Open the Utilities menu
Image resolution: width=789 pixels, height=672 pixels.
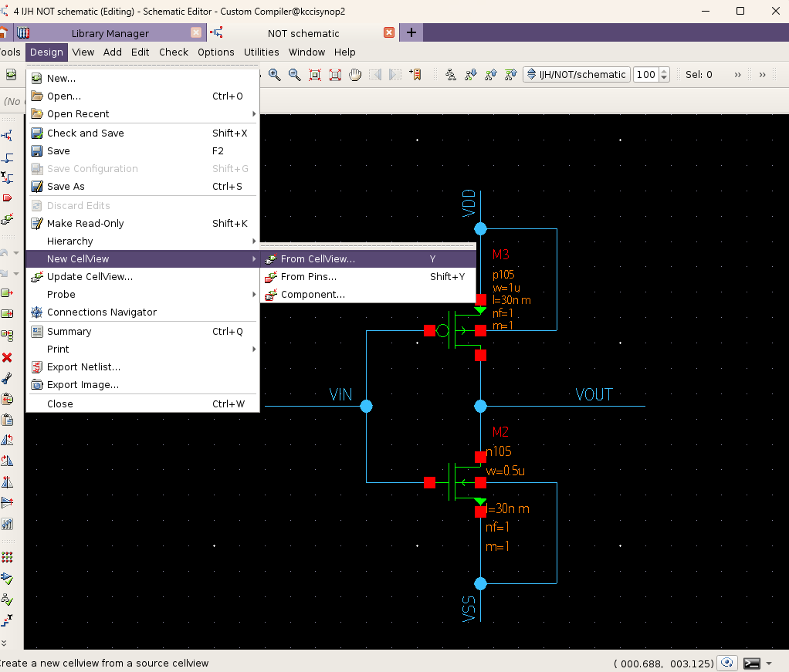(261, 52)
